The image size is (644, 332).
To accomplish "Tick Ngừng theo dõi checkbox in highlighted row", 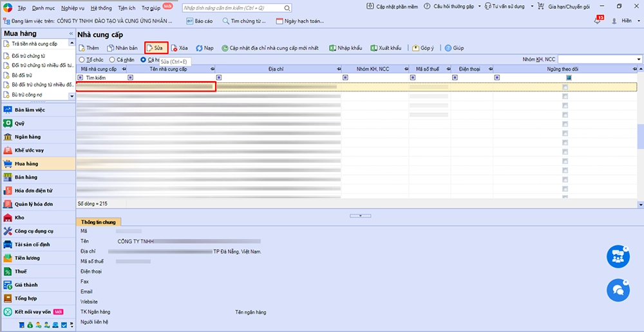I will (565, 87).
